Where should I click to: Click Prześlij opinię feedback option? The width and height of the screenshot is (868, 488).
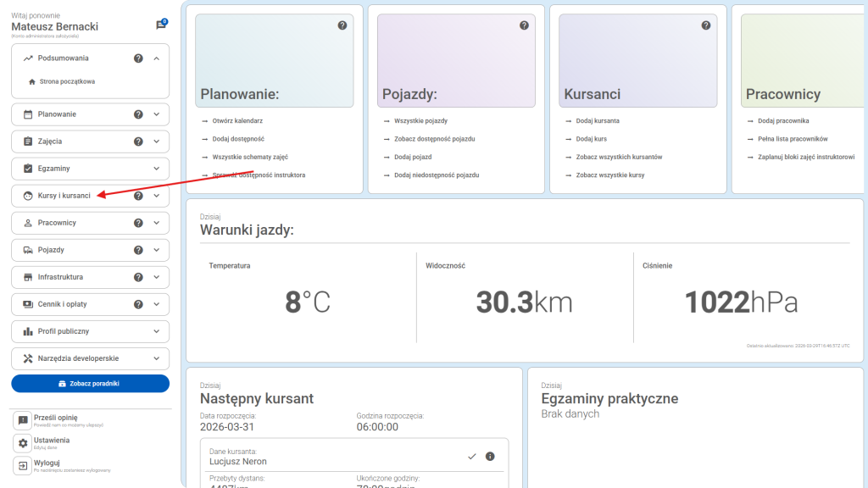pos(56,418)
